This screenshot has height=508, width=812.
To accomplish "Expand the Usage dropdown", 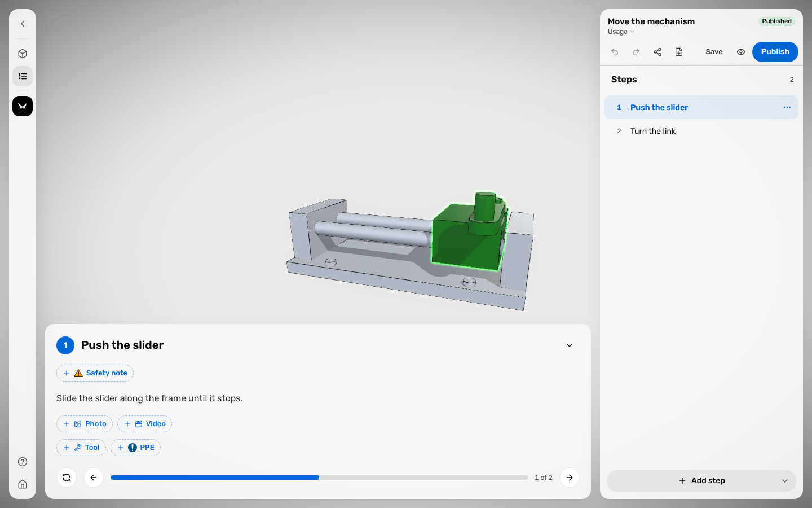I will click(621, 32).
